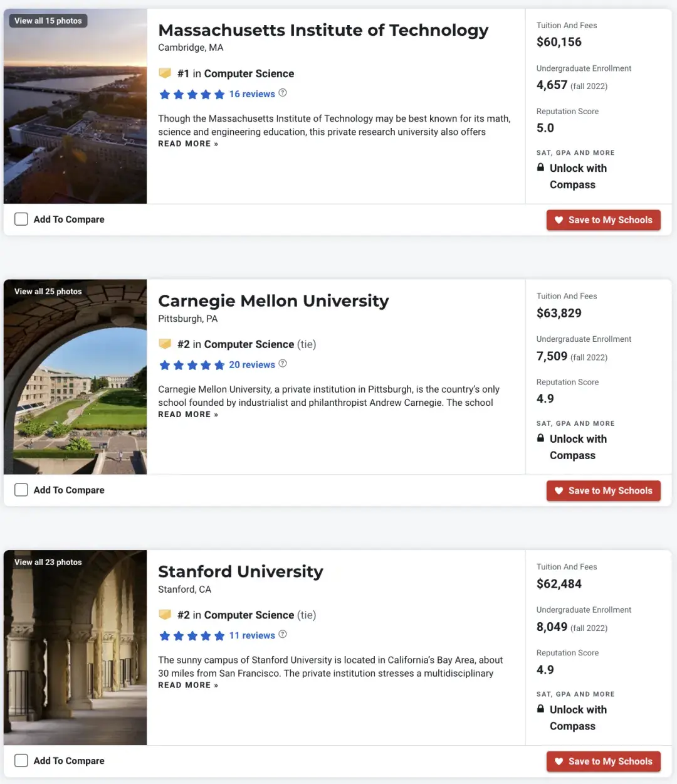677x784 pixels.
Task: Click the question mark beside 11 reviews
Action: [282, 634]
